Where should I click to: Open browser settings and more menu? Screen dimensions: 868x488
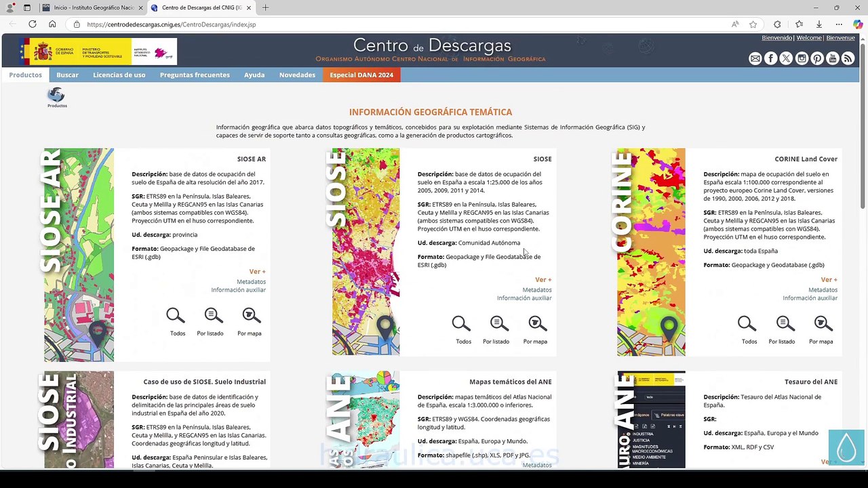(839, 24)
